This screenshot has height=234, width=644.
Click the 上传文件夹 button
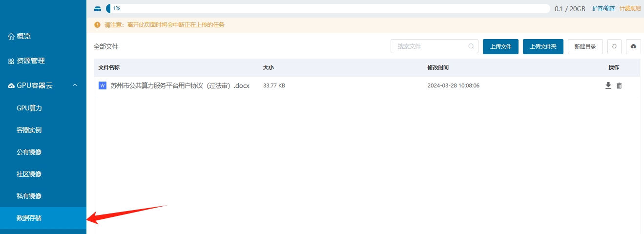tap(543, 46)
